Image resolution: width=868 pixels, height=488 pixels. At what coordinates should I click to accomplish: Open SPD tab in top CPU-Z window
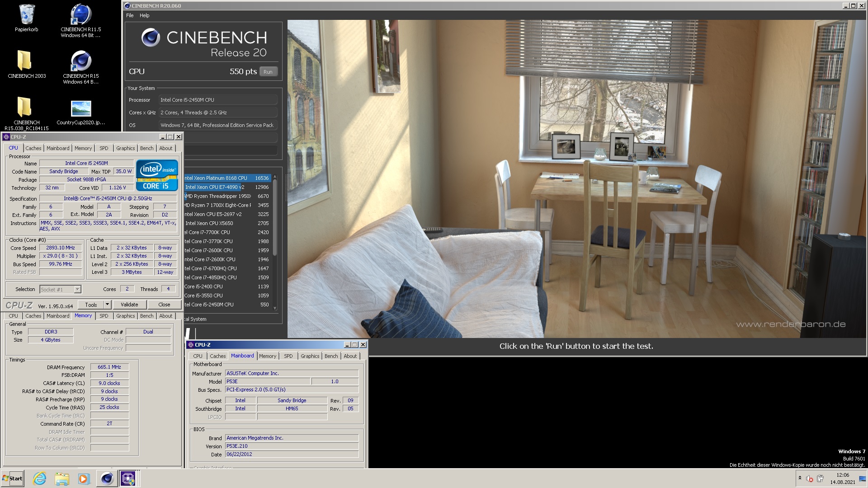click(104, 148)
